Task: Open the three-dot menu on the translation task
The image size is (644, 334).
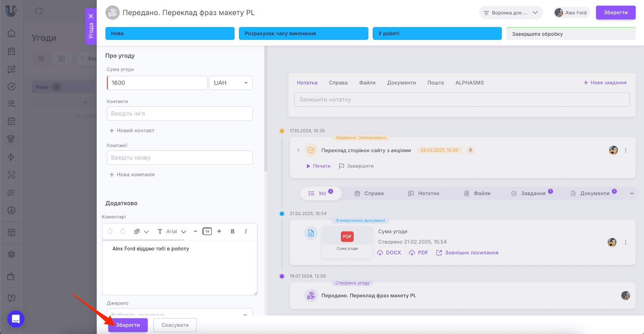Action: click(x=625, y=150)
